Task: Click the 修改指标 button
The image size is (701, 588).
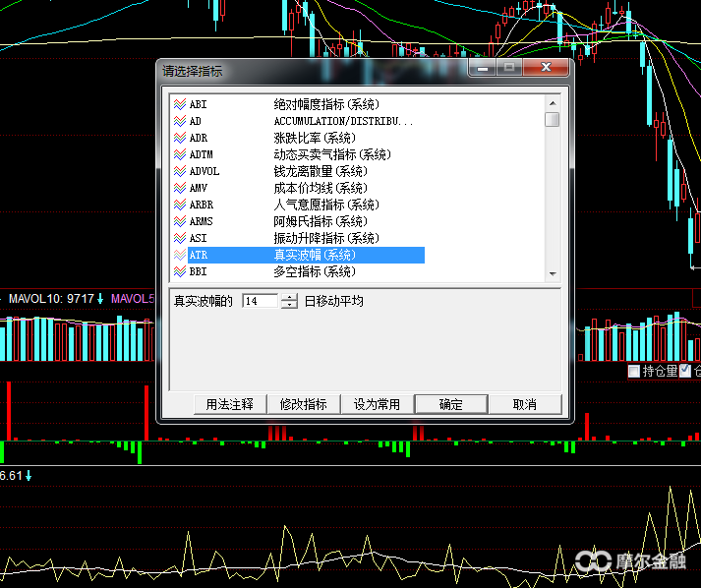Action: tap(304, 404)
